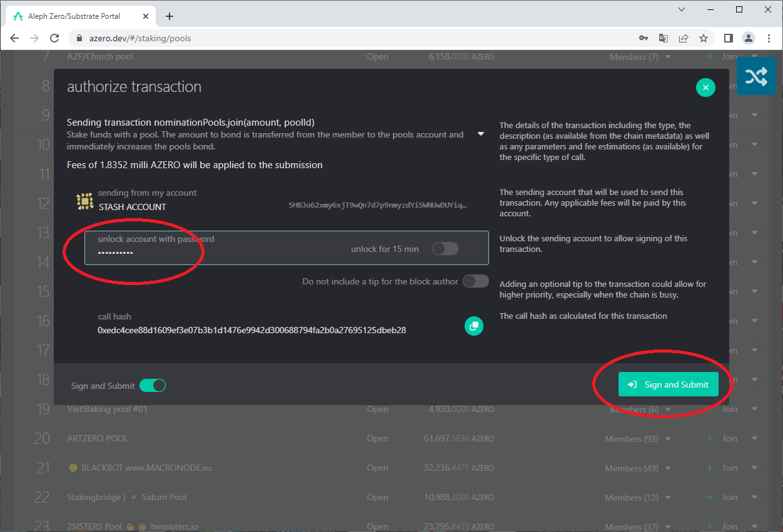Join the Stakingbridge Saturn Pool
This screenshot has width=783, height=532.
point(730,497)
